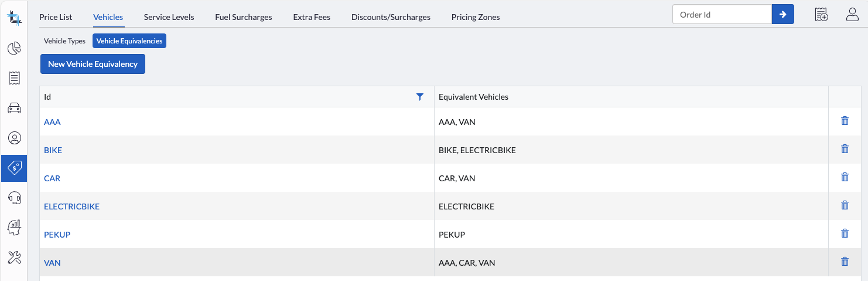Submit the order search with arrow button
Screen dimensions: 868x281
[782, 15]
